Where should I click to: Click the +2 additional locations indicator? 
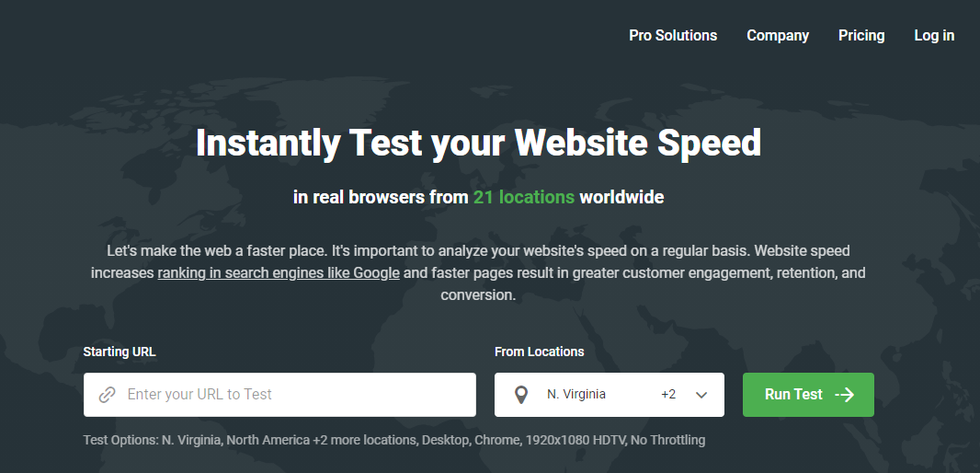(x=668, y=394)
